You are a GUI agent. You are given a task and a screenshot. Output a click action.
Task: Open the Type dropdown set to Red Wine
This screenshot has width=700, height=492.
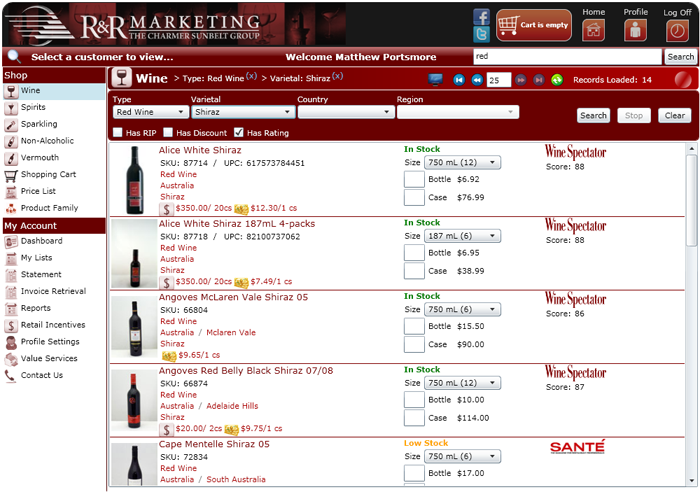pos(150,112)
